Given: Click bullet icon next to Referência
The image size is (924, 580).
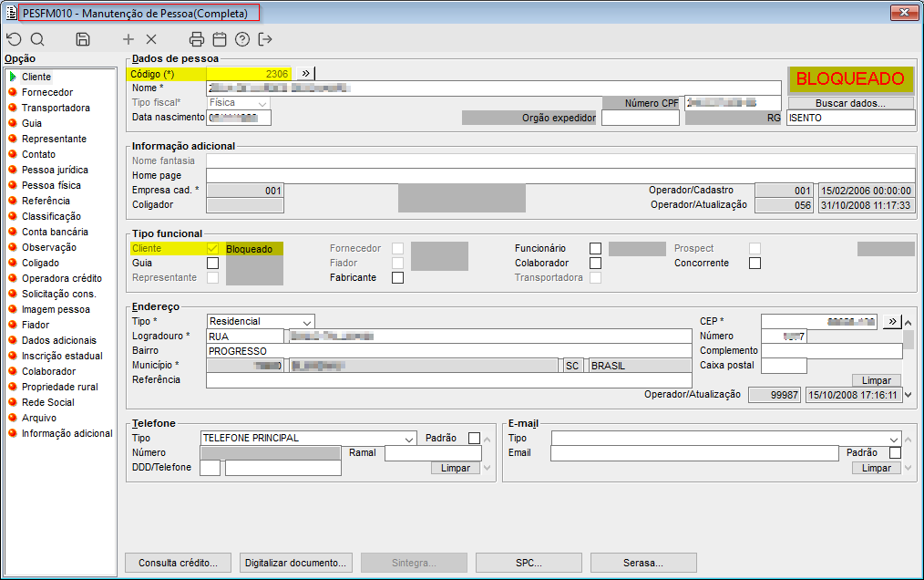Looking at the screenshot, I should point(13,200).
